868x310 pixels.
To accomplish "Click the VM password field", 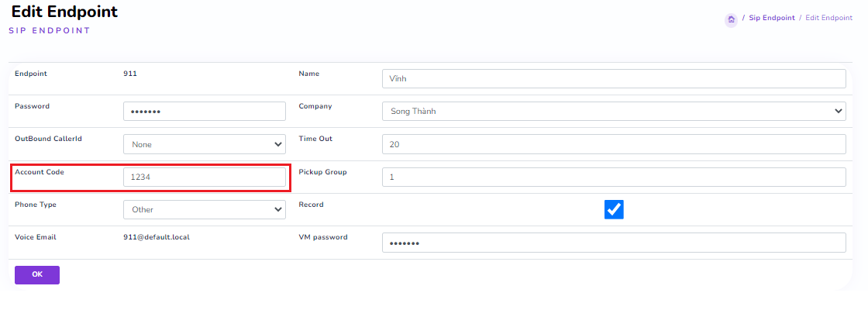I will (x=613, y=243).
